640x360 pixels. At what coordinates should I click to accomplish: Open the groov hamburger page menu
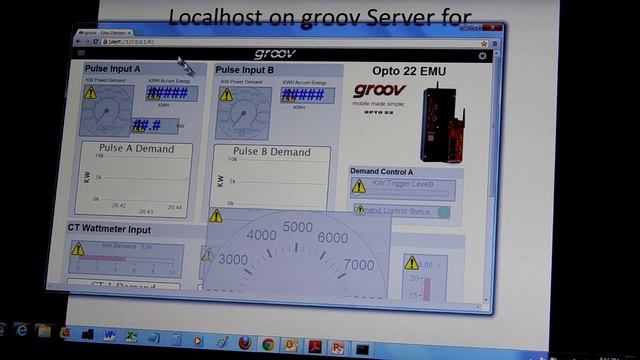[x=81, y=53]
